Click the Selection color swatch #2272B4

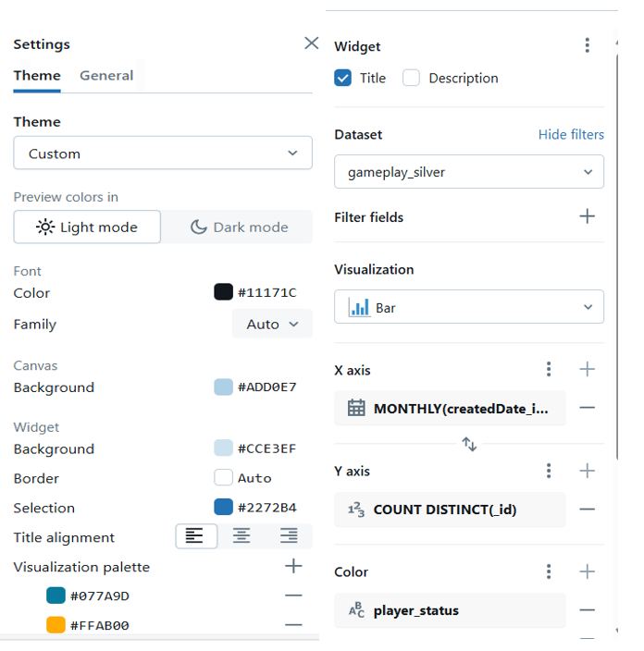click(223, 507)
